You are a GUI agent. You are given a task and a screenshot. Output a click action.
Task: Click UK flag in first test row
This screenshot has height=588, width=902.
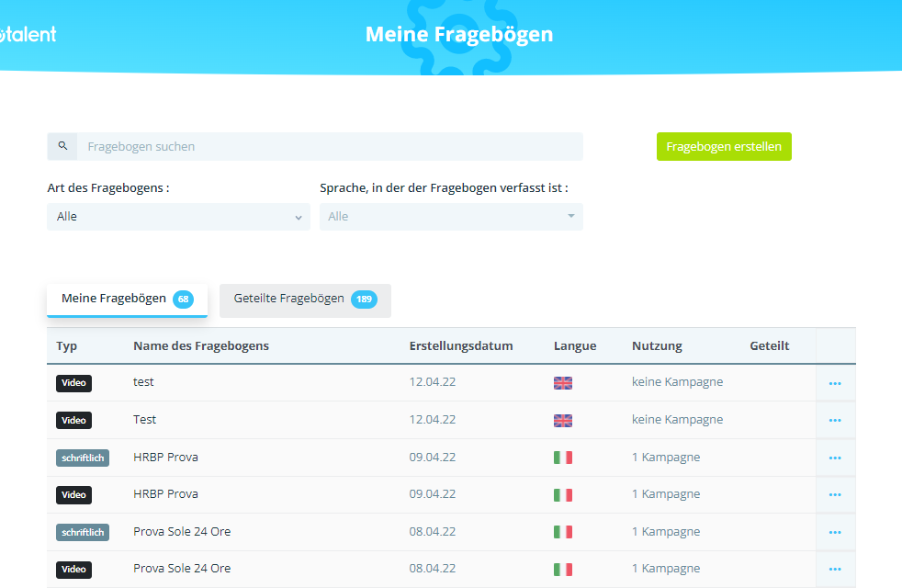pos(563,383)
